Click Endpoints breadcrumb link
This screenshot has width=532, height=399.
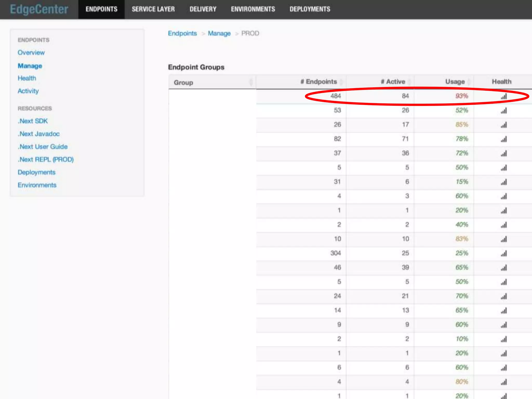pos(182,34)
